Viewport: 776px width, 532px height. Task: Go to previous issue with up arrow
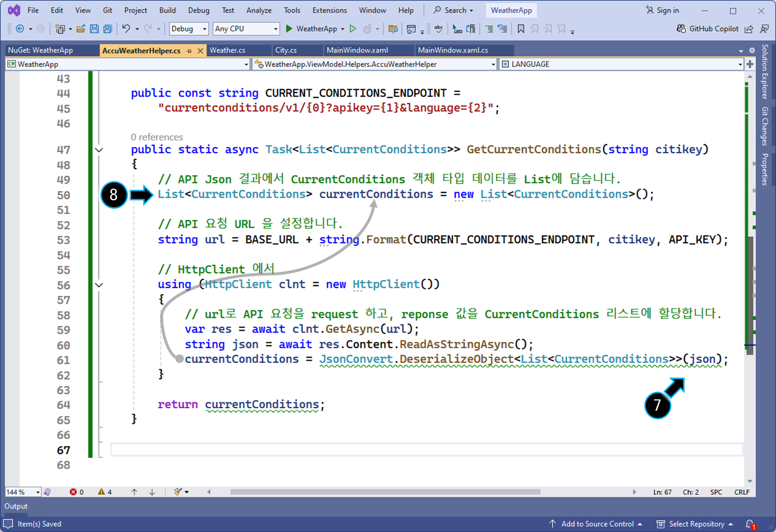click(x=134, y=492)
